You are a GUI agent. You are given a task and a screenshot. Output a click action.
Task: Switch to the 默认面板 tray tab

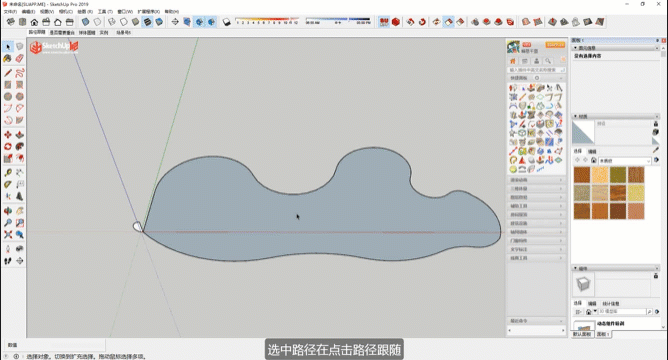click(582, 334)
